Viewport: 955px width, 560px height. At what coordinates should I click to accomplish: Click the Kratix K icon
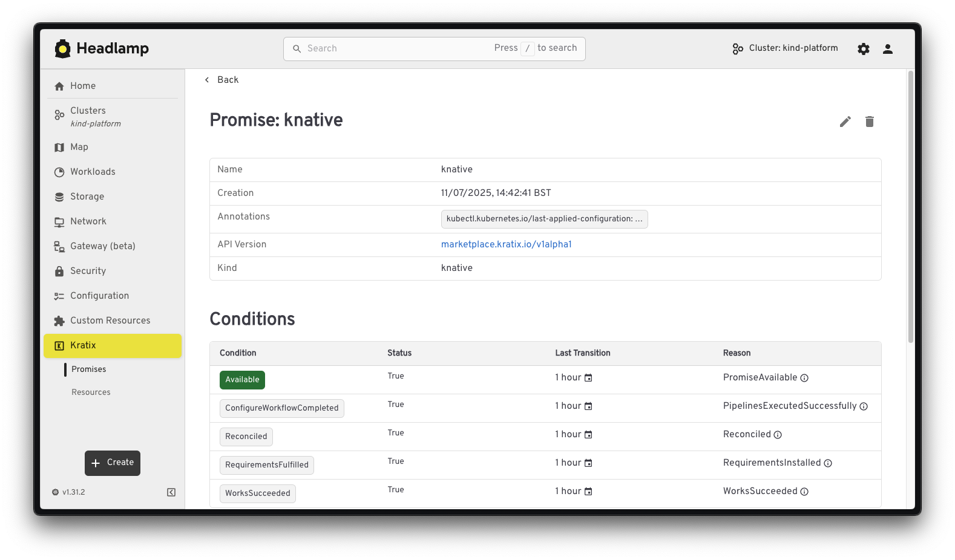59,346
